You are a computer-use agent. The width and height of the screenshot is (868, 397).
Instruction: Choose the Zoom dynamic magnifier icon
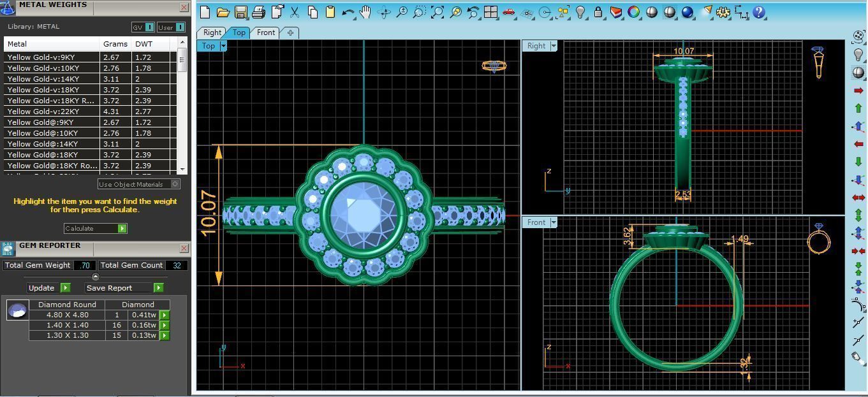coord(402,12)
